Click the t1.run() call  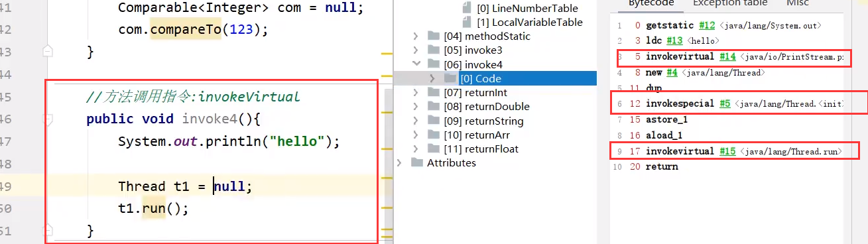[x=154, y=208]
